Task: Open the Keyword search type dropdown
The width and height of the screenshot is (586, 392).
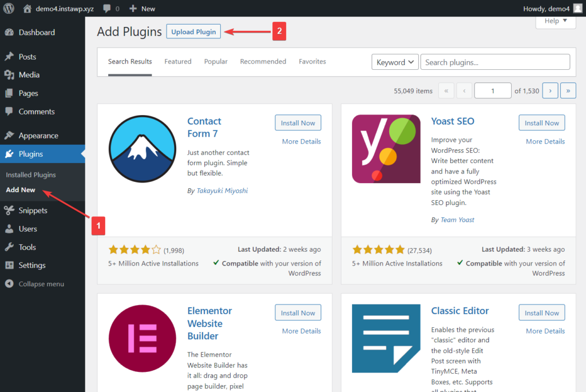Action: click(x=395, y=62)
